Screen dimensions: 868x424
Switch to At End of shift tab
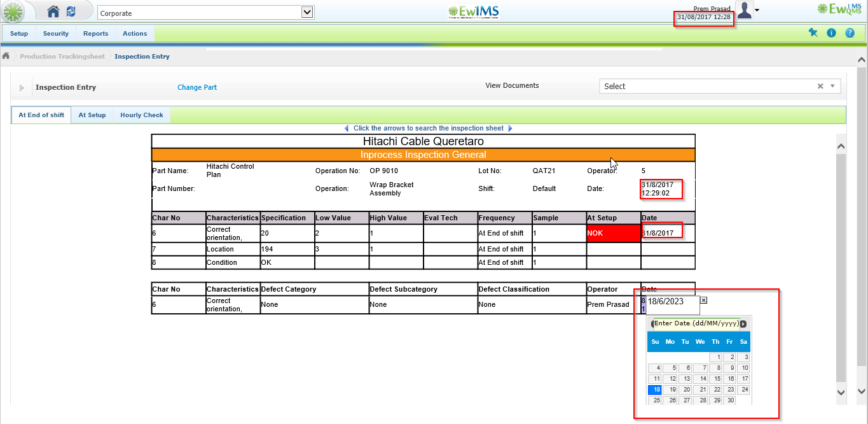(x=41, y=115)
